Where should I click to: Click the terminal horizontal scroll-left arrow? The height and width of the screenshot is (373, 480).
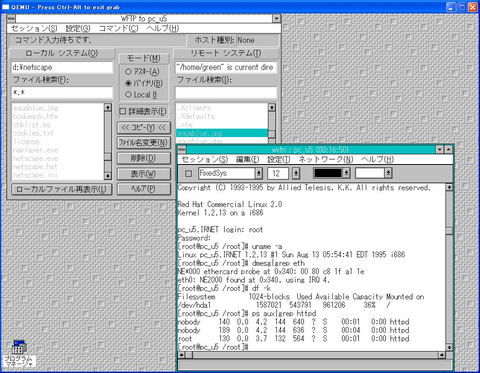(182, 355)
